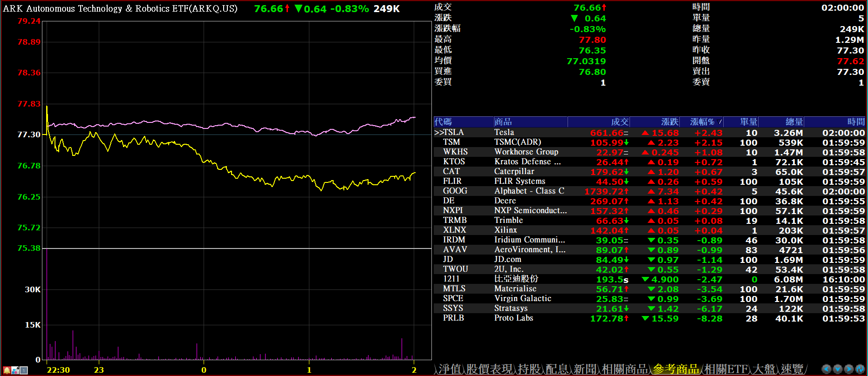Click the Caterpillar product name

pos(514,172)
